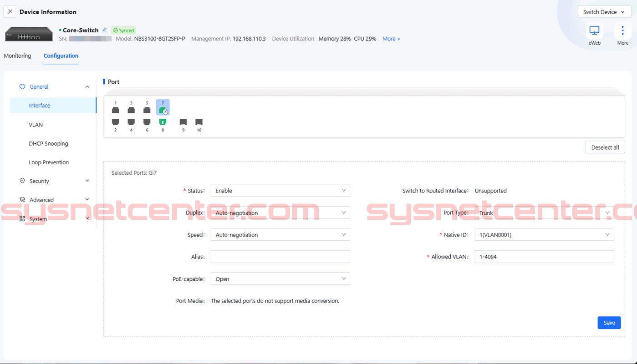Close the Device Information panel
Image resolution: width=637 pixels, height=364 pixels.
click(x=10, y=12)
